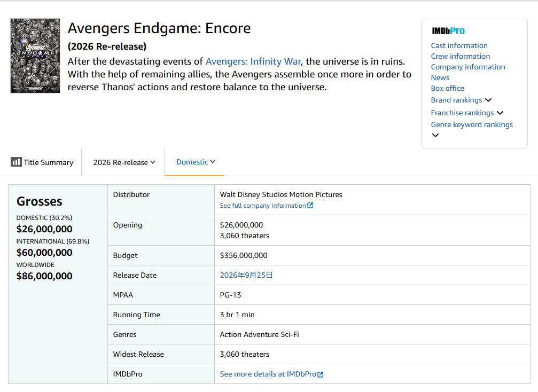Expand Brand rankings chevron

click(x=489, y=100)
